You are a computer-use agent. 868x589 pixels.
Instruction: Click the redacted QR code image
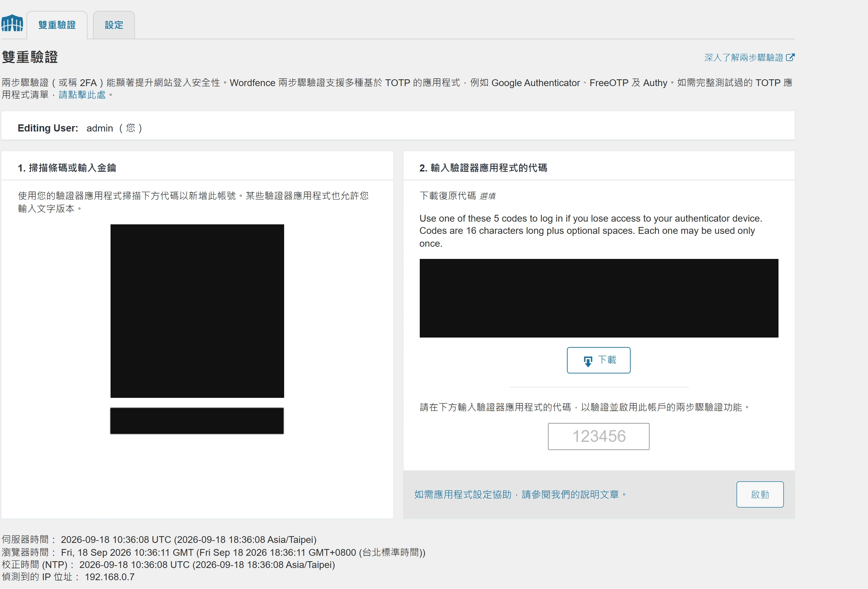tap(197, 311)
